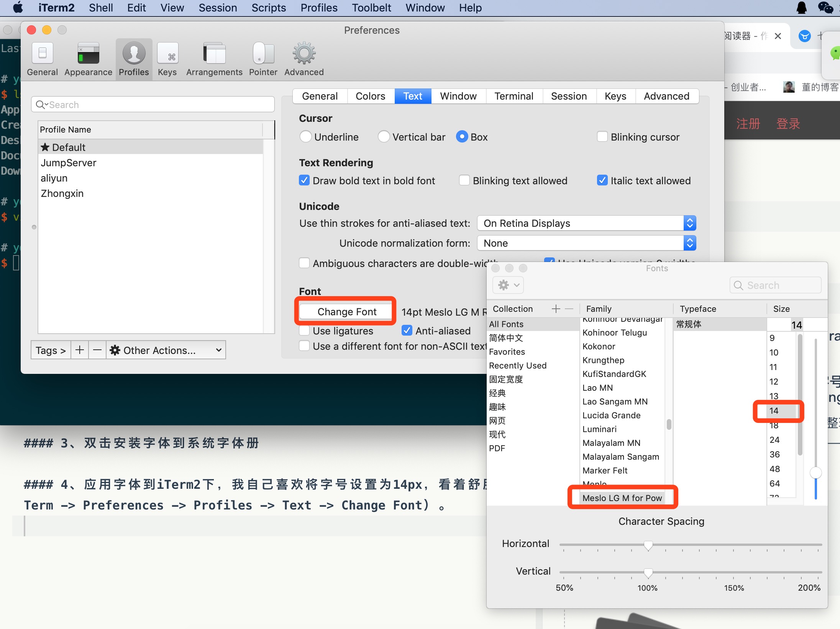Image resolution: width=840 pixels, height=629 pixels.
Task: Switch to profile Advanced tab
Action: click(x=667, y=96)
